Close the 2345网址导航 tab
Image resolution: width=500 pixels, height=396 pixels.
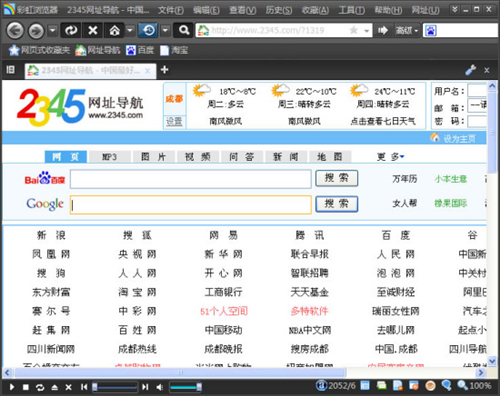point(147,71)
